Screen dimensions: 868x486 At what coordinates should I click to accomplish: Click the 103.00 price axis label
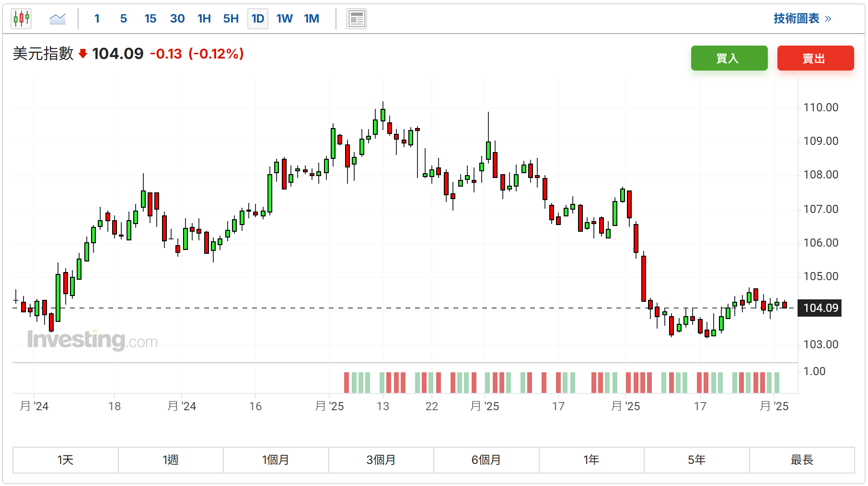(x=821, y=344)
